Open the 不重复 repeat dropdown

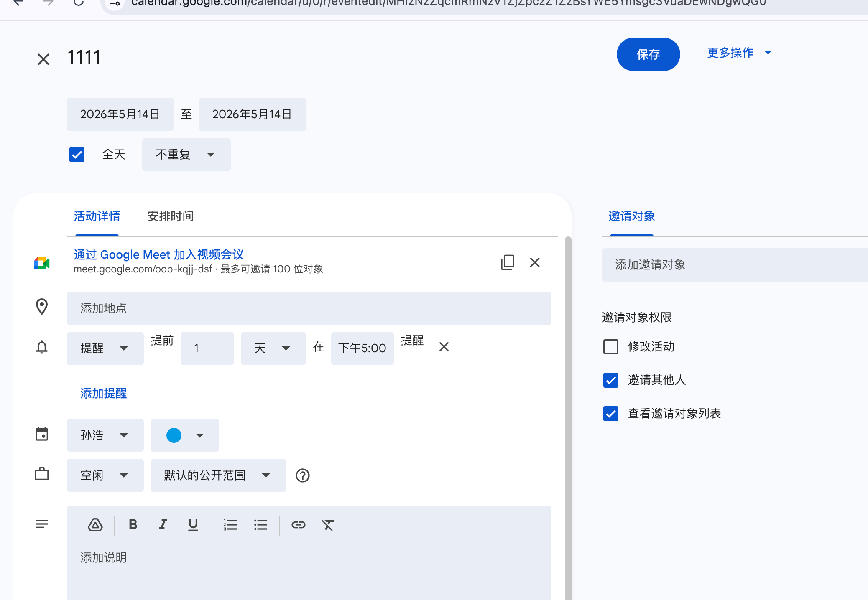(x=186, y=155)
